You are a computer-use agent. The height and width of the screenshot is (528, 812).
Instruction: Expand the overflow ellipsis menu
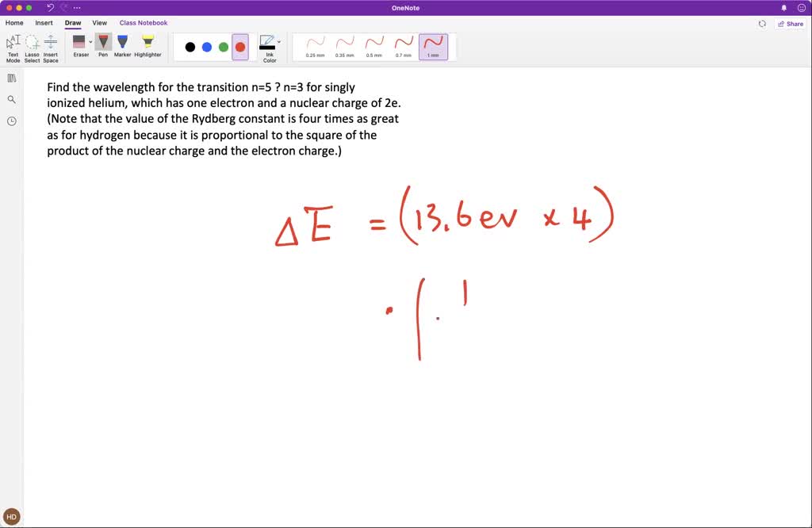point(76,8)
